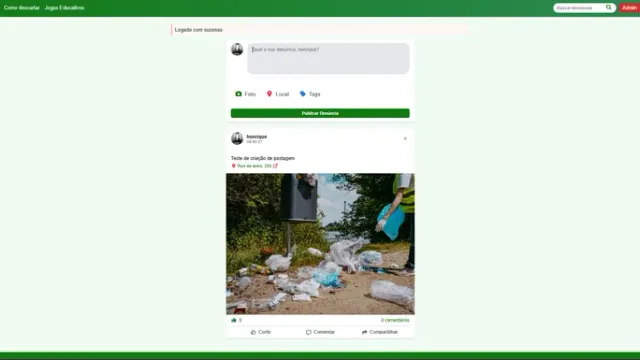Click the Publicar Denúncia button

[320, 113]
